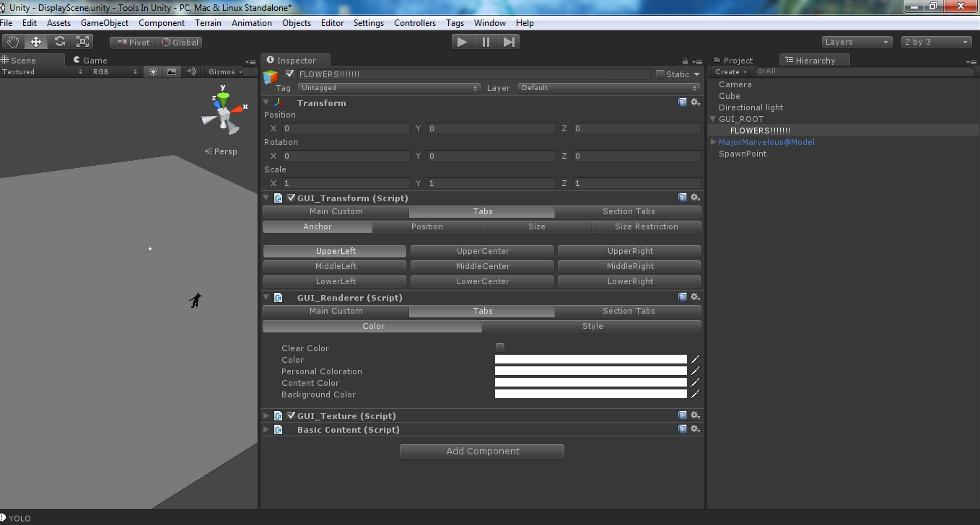This screenshot has width=980, height=525.
Task: Collapse the GUI_ROOT hierarchy entry
Action: pyautogui.click(x=712, y=119)
